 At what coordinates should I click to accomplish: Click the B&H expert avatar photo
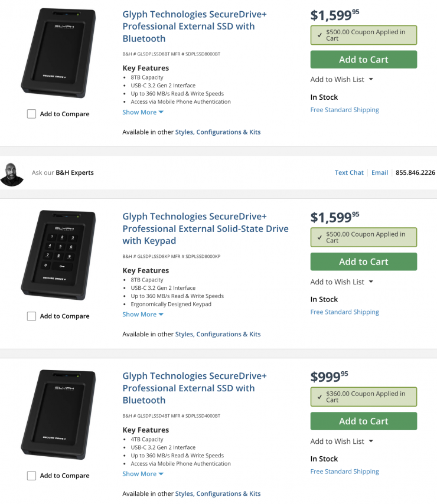(12, 173)
